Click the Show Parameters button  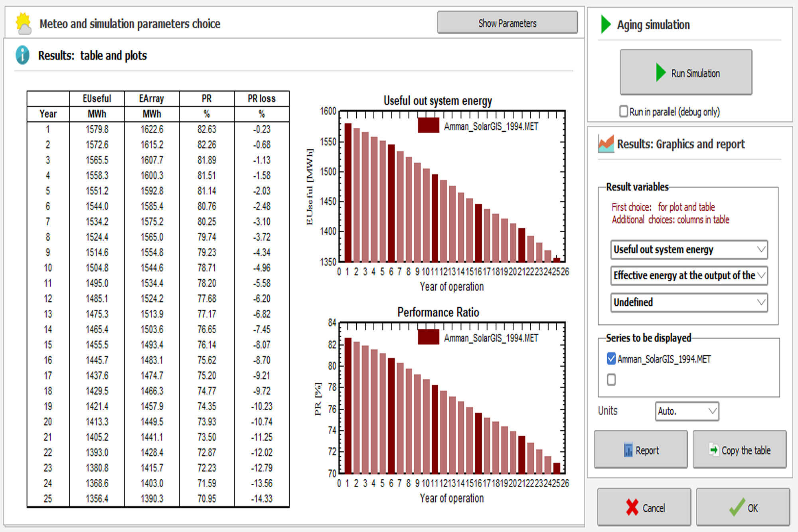(x=507, y=23)
